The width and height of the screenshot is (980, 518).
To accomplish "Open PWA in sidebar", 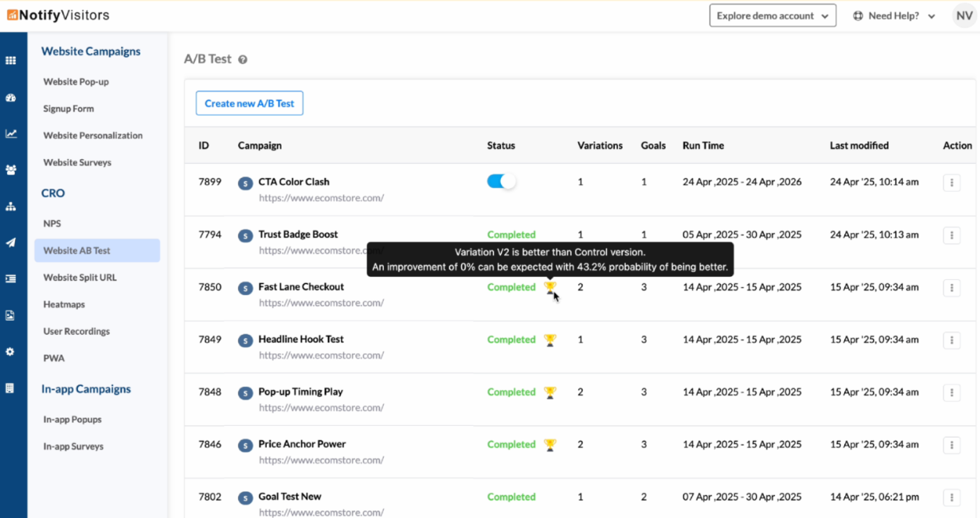I will [x=54, y=358].
